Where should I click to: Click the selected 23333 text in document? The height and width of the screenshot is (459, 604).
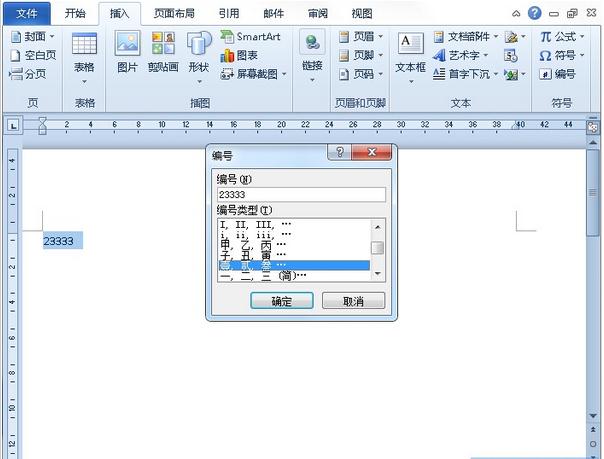tap(63, 241)
